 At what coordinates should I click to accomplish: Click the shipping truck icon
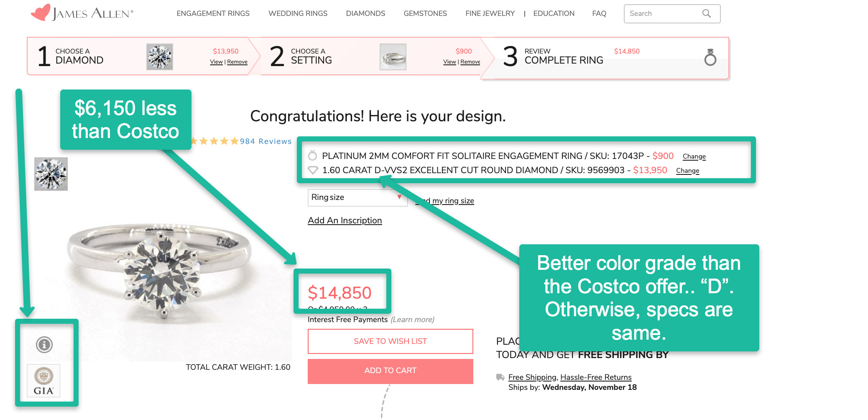click(x=500, y=377)
